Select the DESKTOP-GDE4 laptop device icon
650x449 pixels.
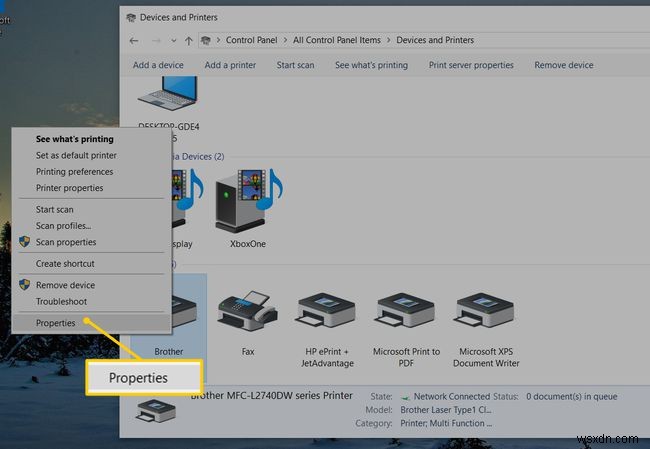(168, 93)
